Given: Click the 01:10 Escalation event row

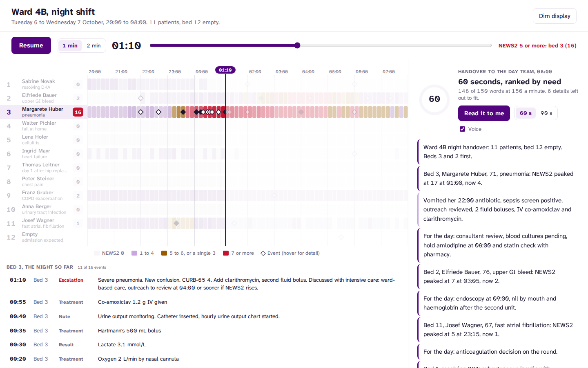Looking at the screenshot, I should point(204,284).
